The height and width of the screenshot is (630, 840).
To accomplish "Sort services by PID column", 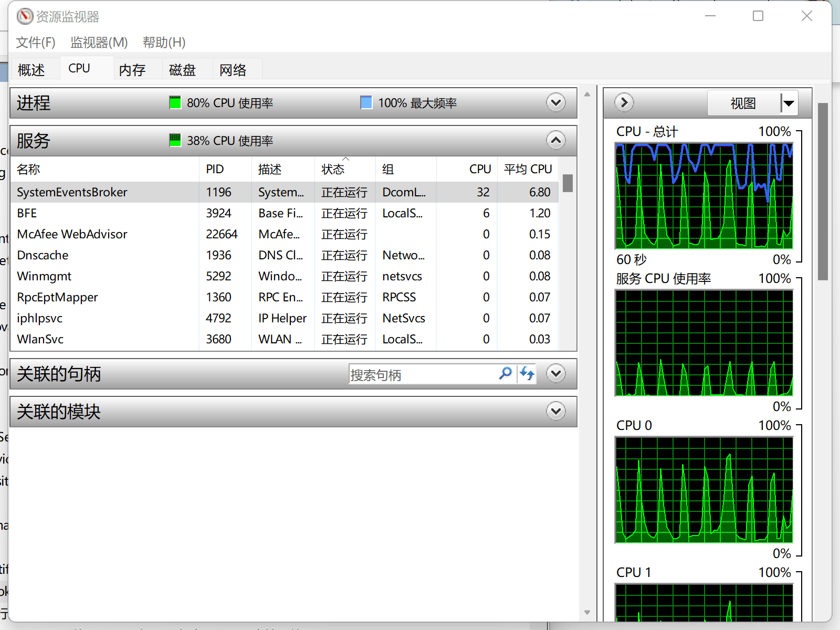I will pos(225,169).
